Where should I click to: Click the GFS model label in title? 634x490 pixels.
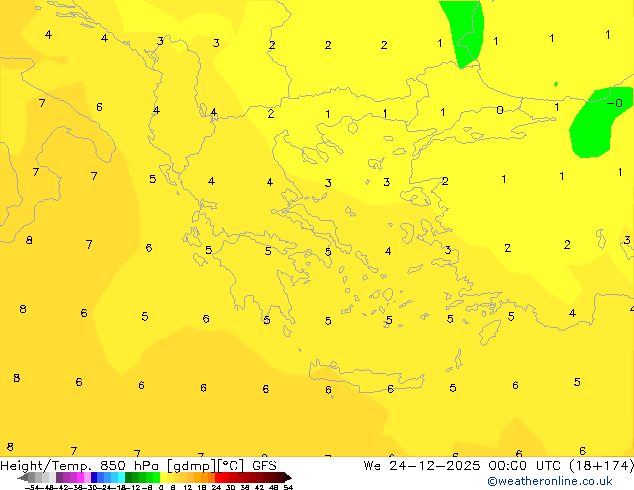(x=264, y=466)
